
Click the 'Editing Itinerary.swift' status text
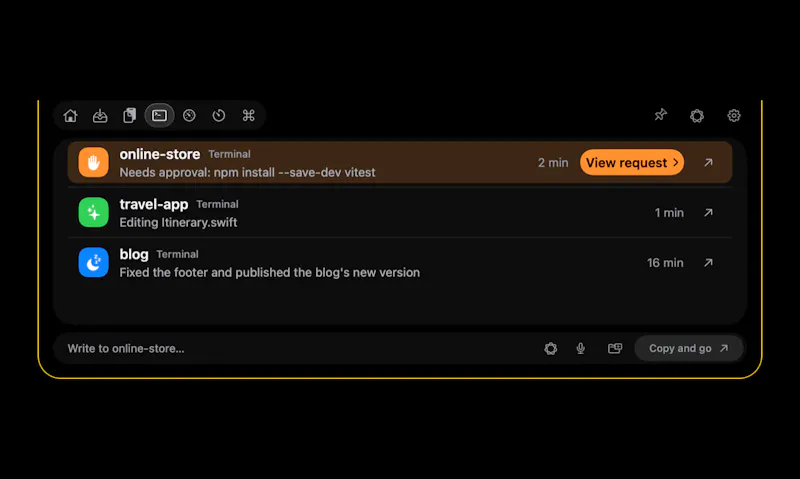coord(178,222)
